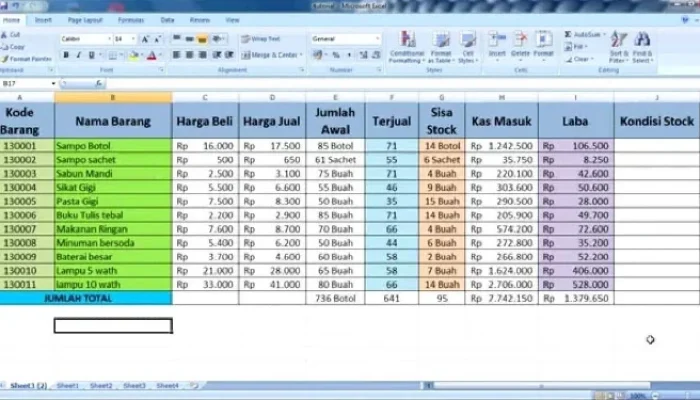Apply the Fill Color bucket
The height and width of the screenshot is (400, 700).
click(x=133, y=55)
